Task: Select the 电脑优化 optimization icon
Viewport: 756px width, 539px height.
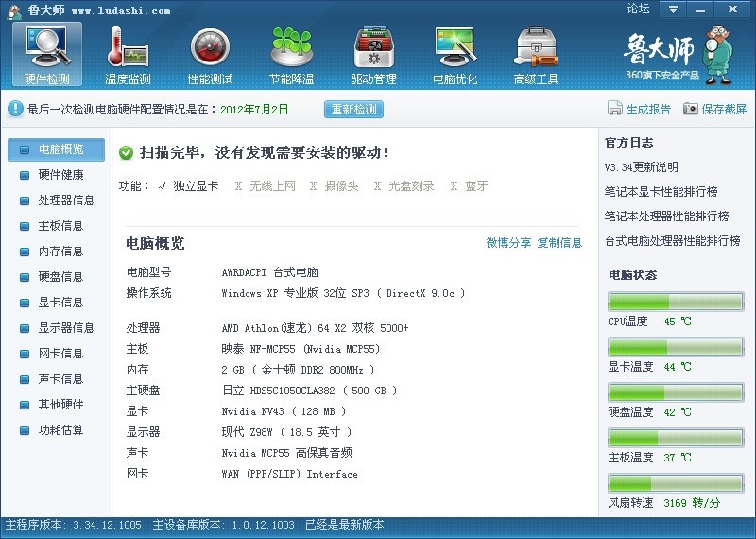Action: point(455,47)
